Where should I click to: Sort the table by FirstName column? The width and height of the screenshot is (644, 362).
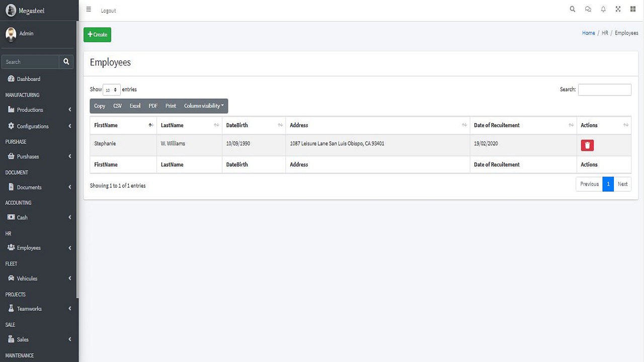click(x=123, y=125)
